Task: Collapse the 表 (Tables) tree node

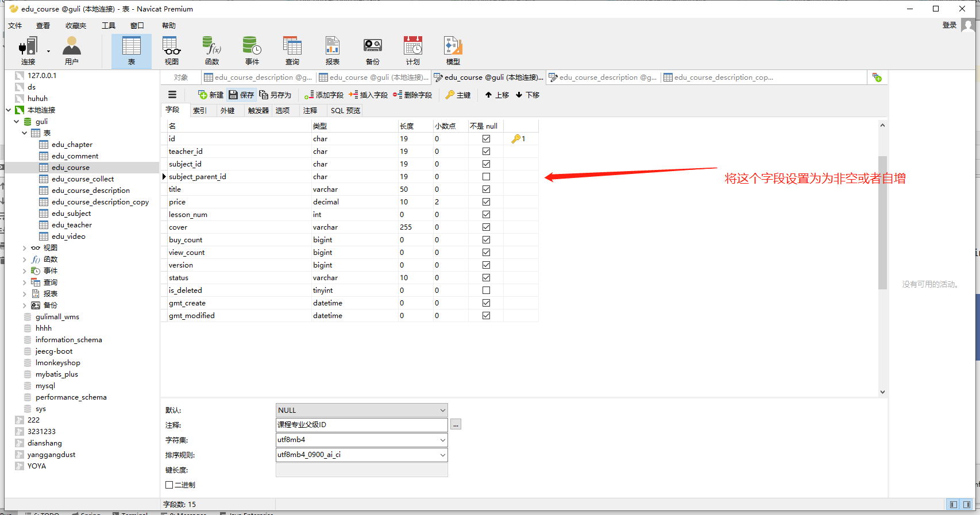Action: [x=25, y=133]
